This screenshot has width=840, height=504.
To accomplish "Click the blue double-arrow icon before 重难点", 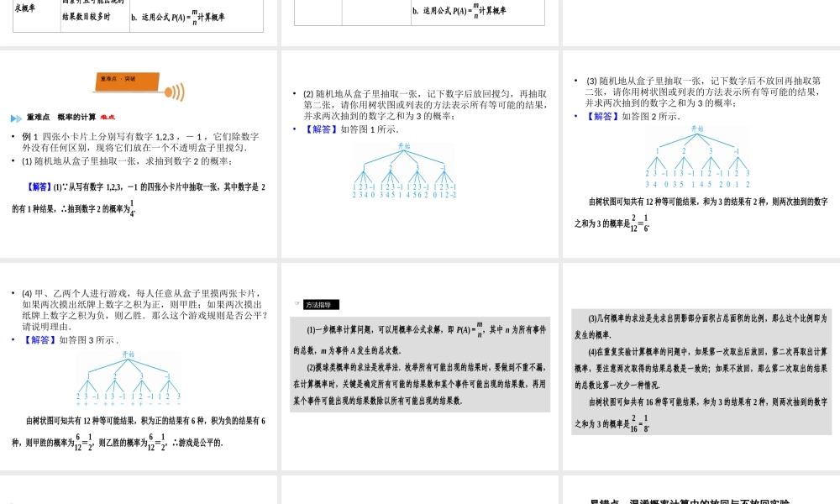I will pyautogui.click(x=17, y=118).
